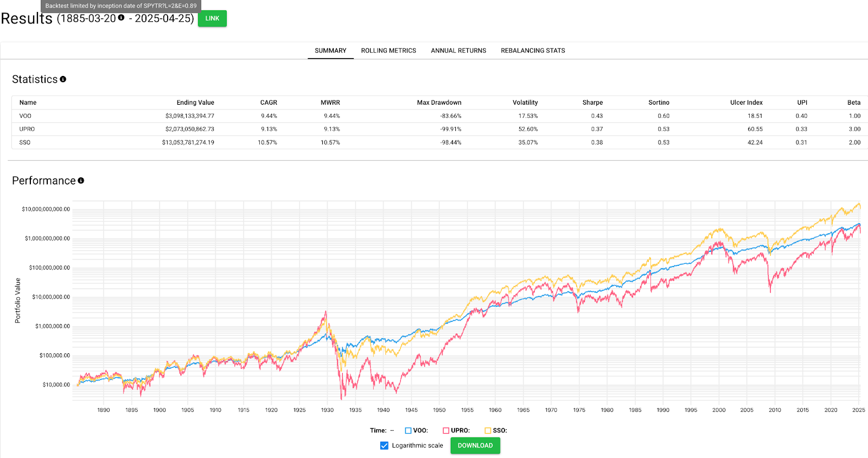Click the Statistics info icon
Image resolution: width=868 pixels, height=458 pixels.
click(x=63, y=79)
